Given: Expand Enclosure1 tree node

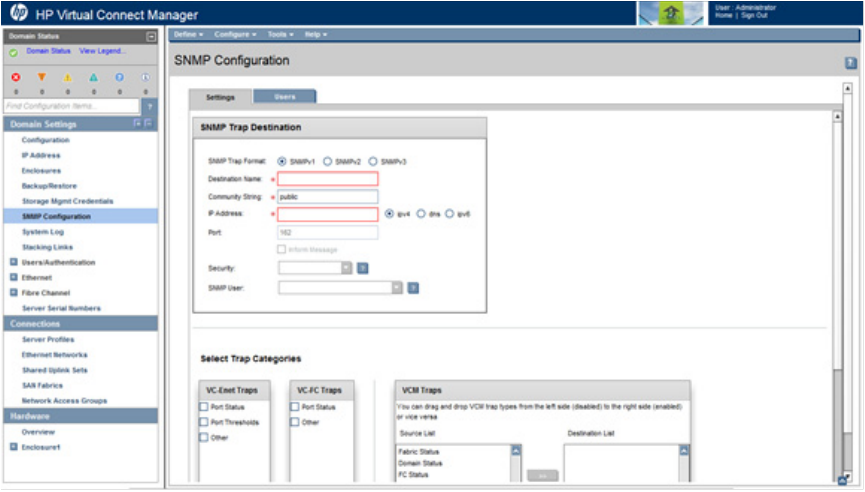Looking at the screenshot, I should 14,447.
